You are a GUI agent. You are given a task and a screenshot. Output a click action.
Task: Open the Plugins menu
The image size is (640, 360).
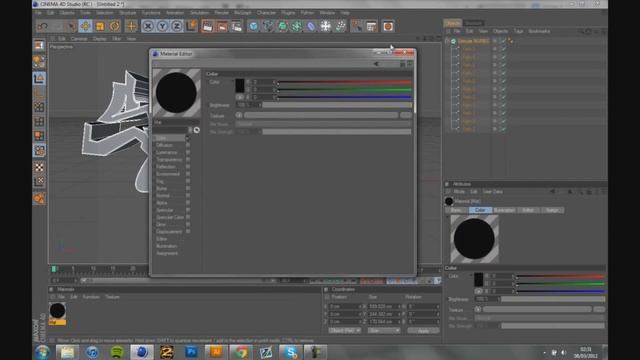(x=288, y=13)
